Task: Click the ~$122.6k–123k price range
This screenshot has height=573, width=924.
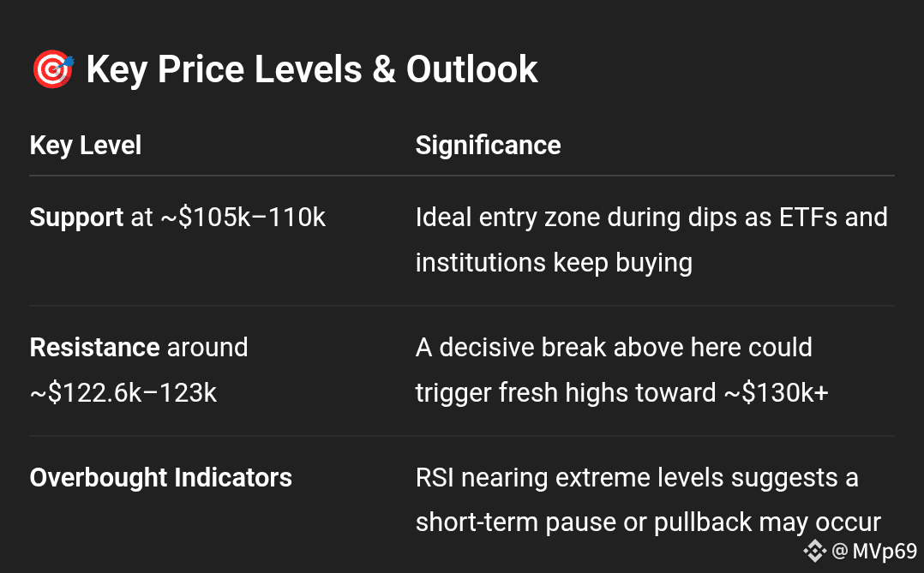Action: pyautogui.click(x=123, y=393)
